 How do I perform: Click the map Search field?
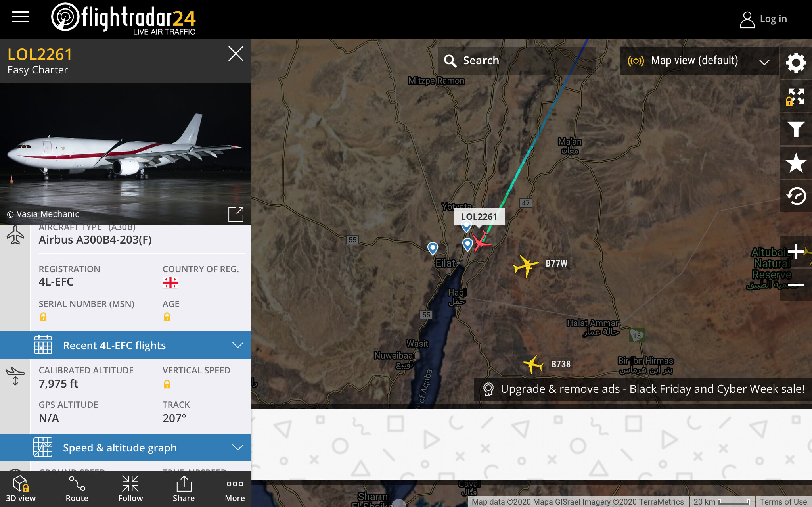point(517,61)
